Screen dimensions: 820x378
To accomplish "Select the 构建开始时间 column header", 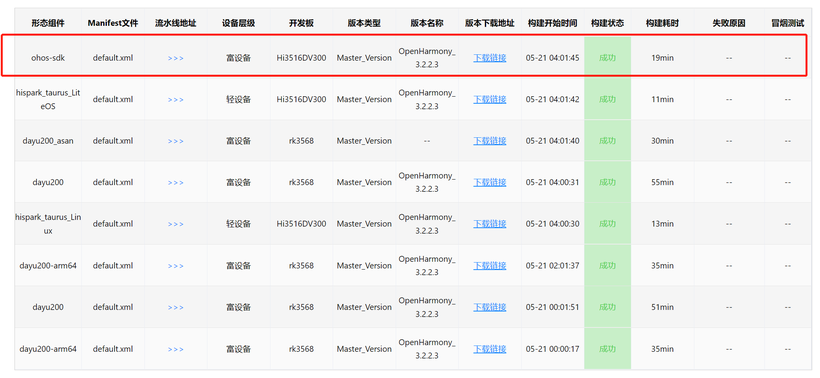I will [x=552, y=24].
